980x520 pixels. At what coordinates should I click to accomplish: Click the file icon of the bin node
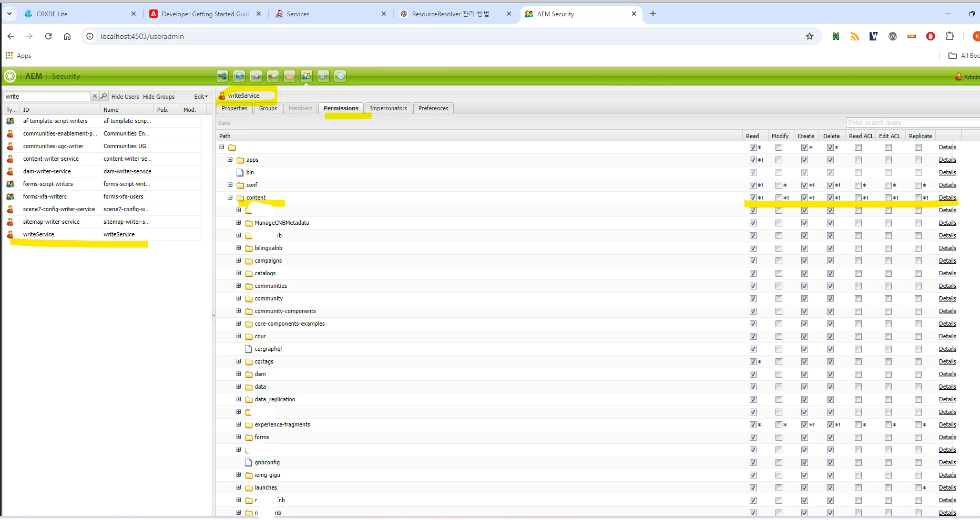tap(240, 172)
